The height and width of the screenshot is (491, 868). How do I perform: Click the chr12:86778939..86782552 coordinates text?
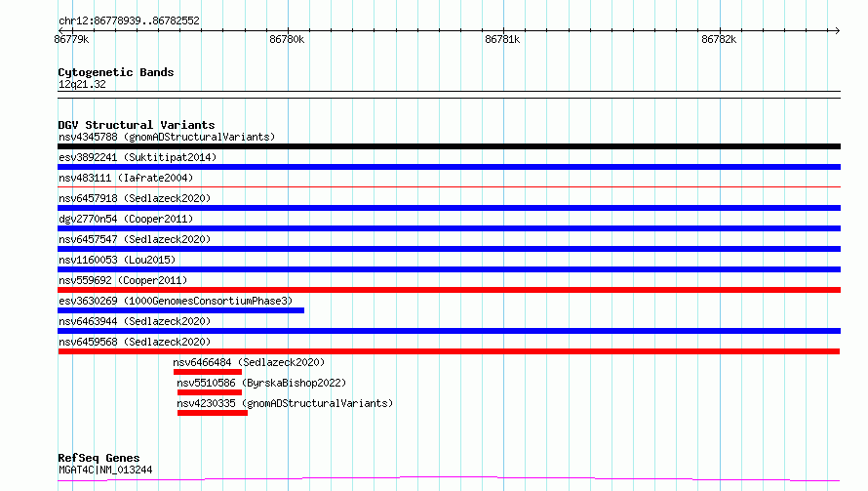coord(129,20)
